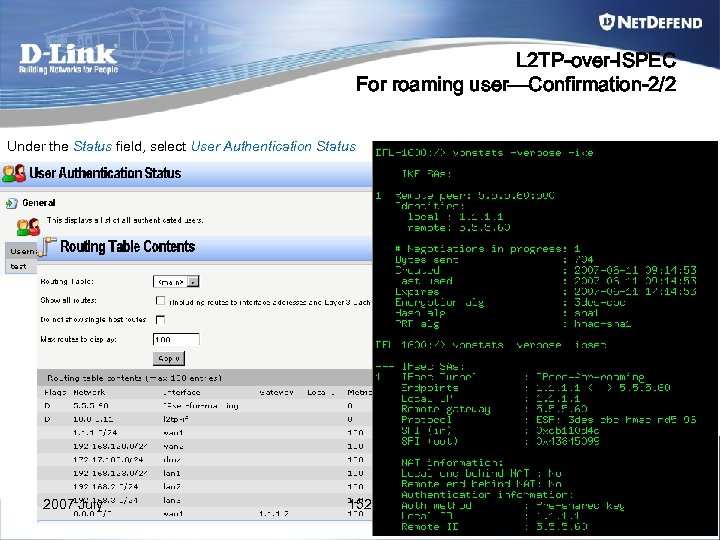Click the 0.0.0.0/0 default route cell
The height and width of the screenshot is (540, 720).
click(x=92, y=514)
